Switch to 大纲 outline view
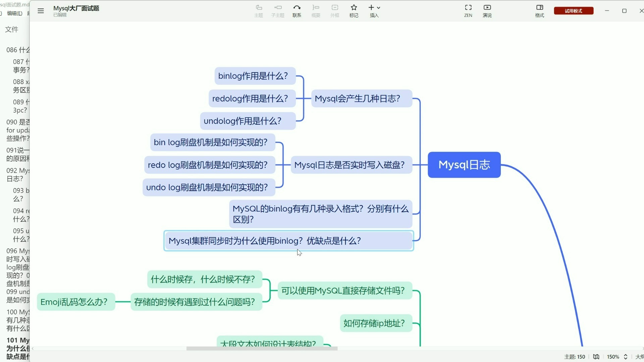The image size is (644, 362). pyautogui.click(x=639, y=357)
